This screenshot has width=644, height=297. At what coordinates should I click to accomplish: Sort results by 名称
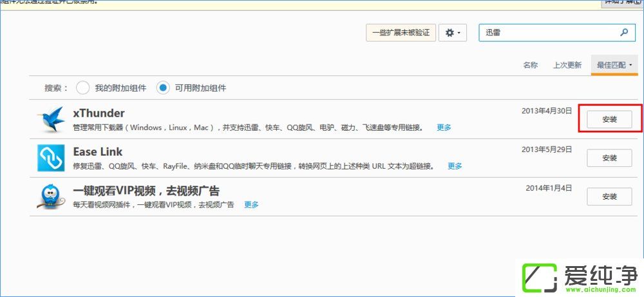pyautogui.click(x=530, y=65)
